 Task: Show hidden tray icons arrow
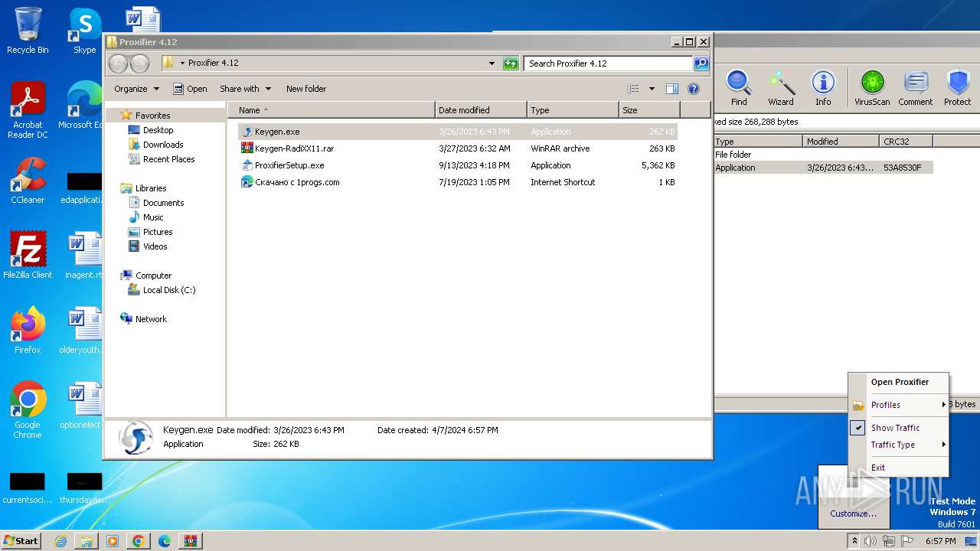point(854,541)
